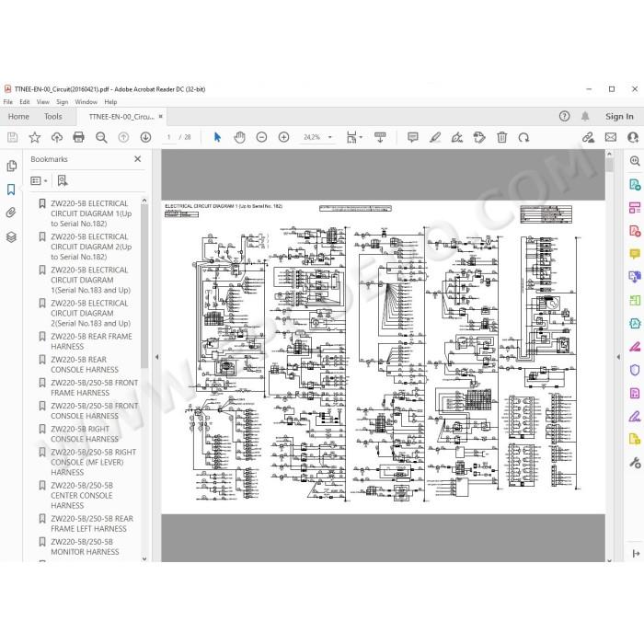Add a sticky note comment
Screen dimensions: 644x644
coord(413,137)
